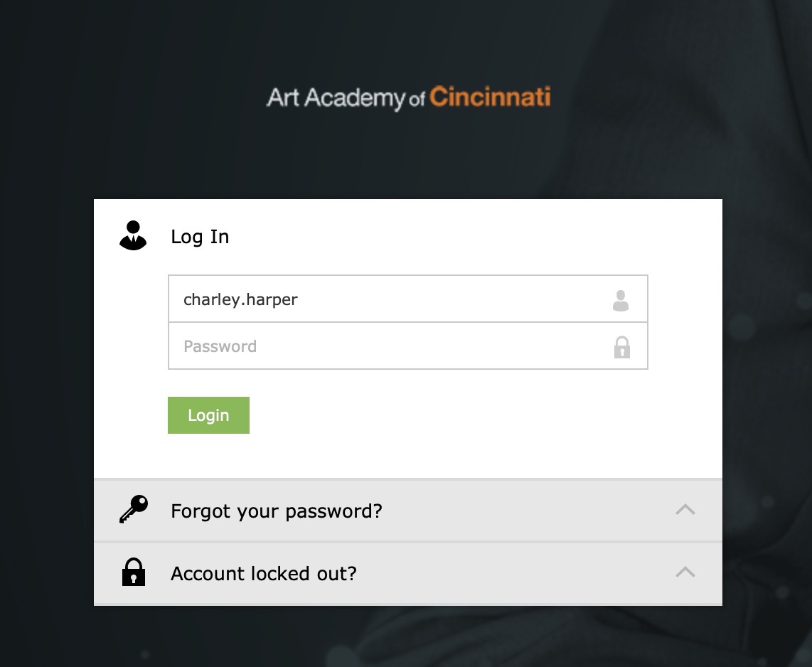The width and height of the screenshot is (812, 667).
Task: Open the Forgot your password? section
Action: click(x=277, y=511)
